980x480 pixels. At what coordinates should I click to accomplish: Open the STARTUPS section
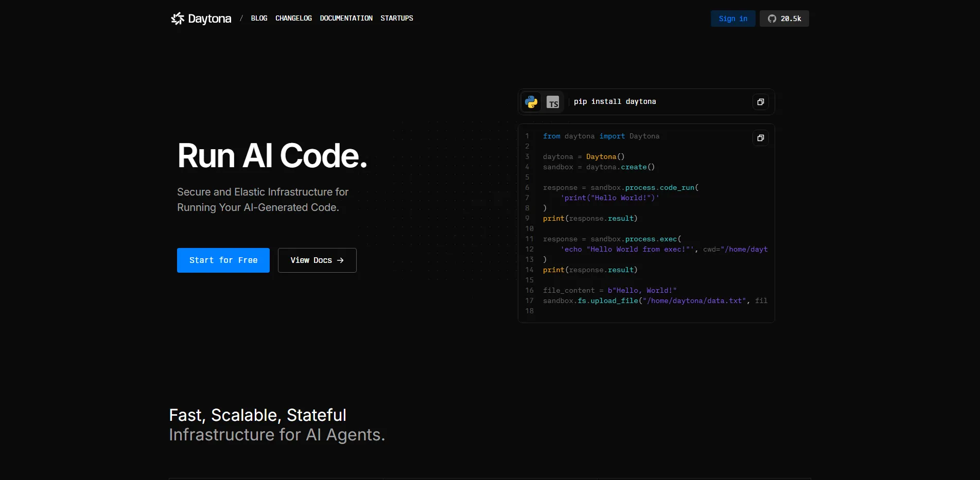396,18
